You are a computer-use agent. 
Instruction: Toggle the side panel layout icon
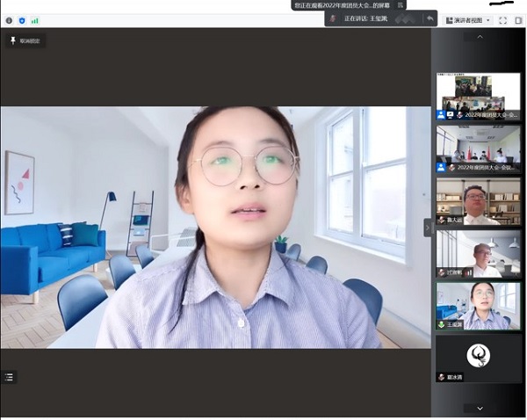pos(517,19)
